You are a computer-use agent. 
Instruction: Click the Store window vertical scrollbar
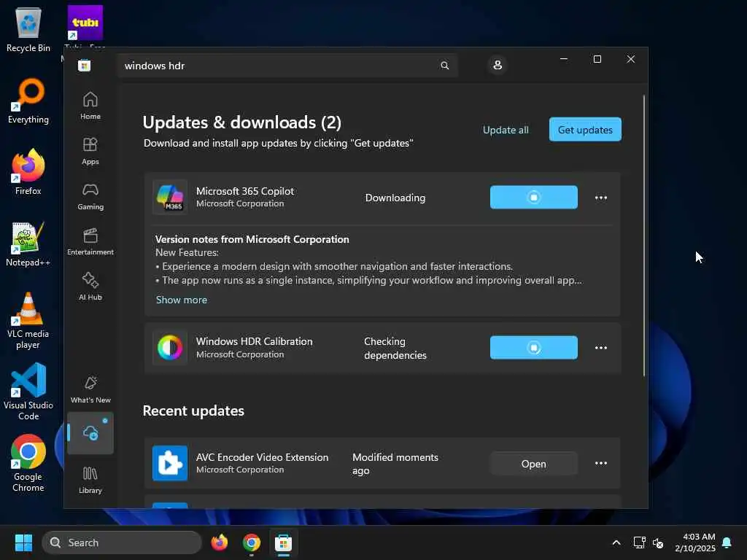pyautogui.click(x=644, y=236)
